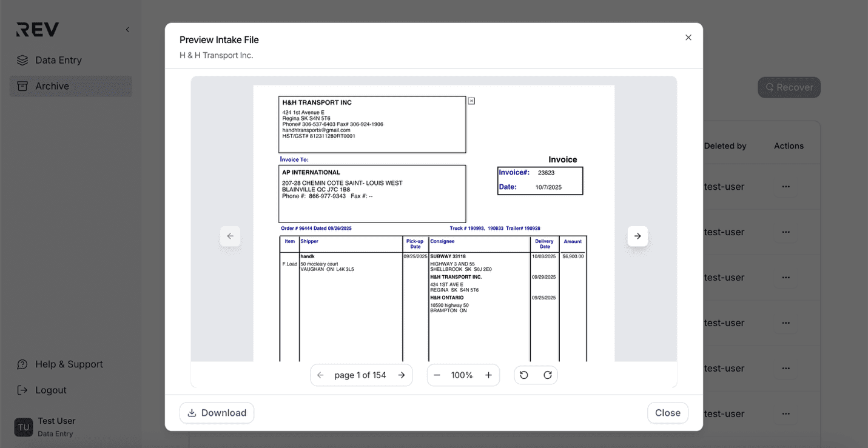Click the Data Entry stacked-layers icon

click(x=22, y=60)
